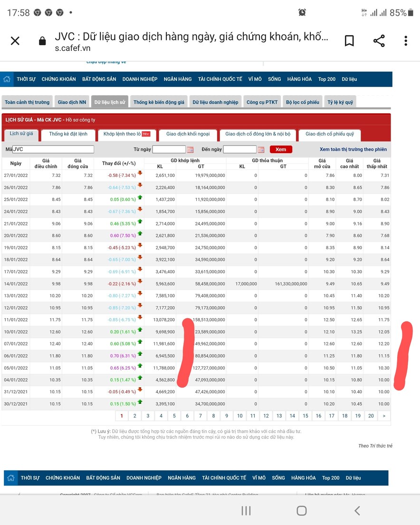Open Xem toàn thị trường theo phiên link

353,149
